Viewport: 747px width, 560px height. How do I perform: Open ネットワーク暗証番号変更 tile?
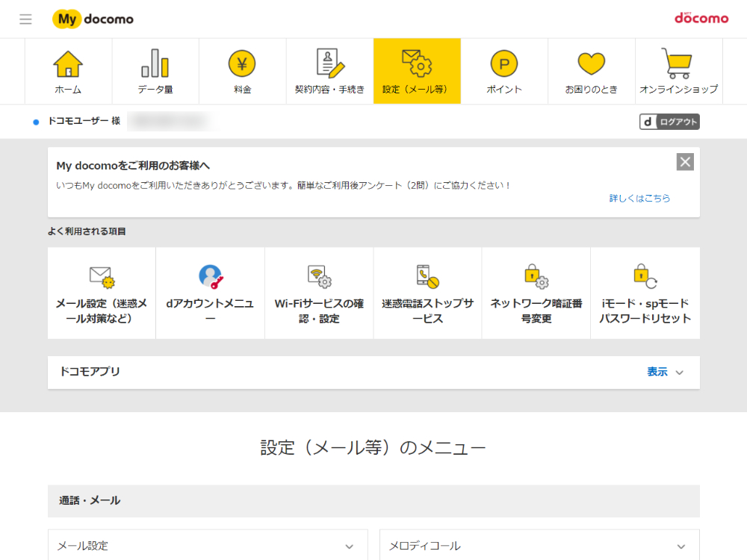536,293
